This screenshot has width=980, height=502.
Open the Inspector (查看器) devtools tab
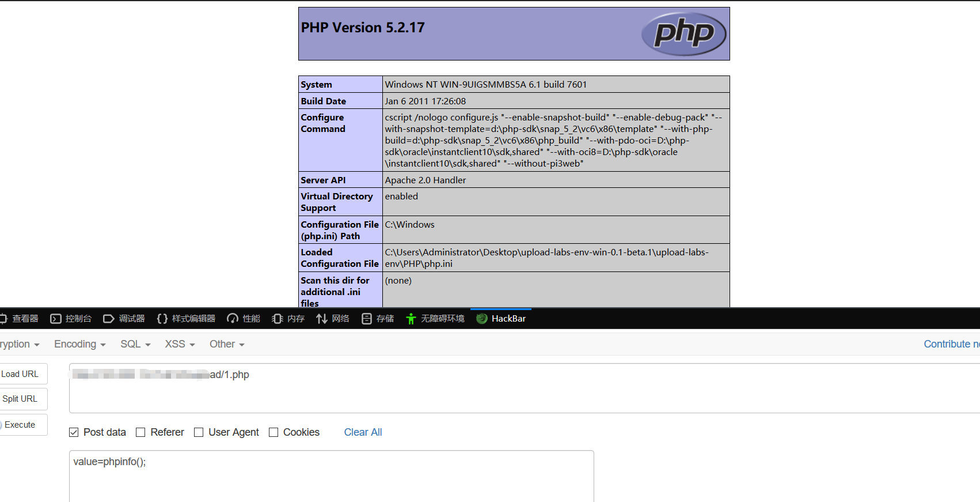20,319
